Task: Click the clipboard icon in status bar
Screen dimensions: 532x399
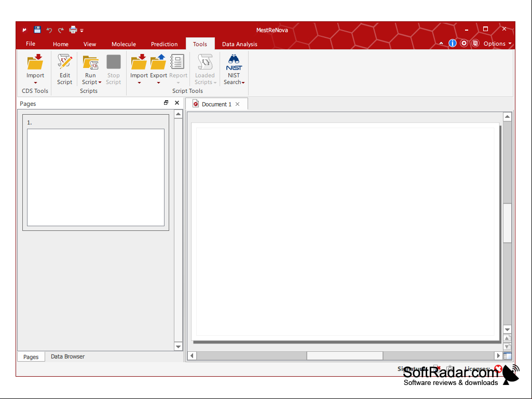Action: 450,368
